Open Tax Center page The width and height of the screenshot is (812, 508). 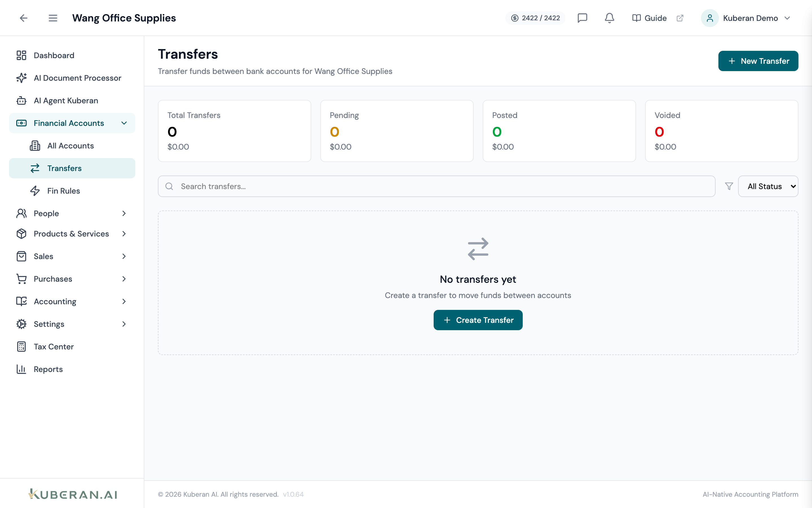(x=72, y=347)
